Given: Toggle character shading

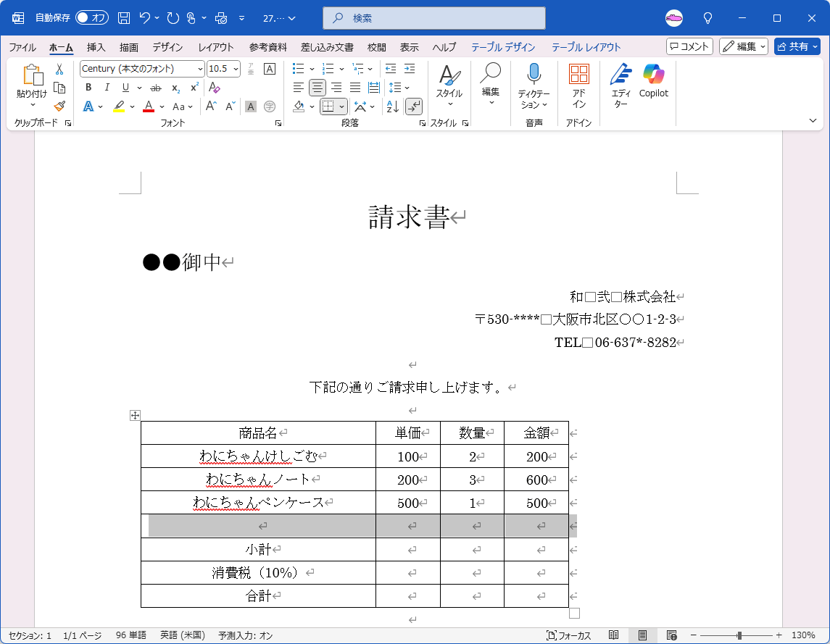Looking at the screenshot, I should pyautogui.click(x=251, y=106).
